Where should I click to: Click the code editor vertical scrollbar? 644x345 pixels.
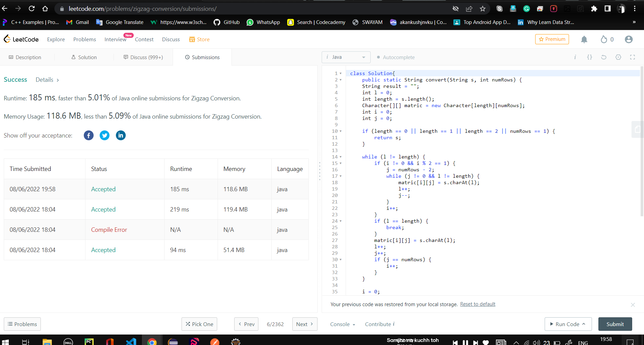tap(642, 142)
